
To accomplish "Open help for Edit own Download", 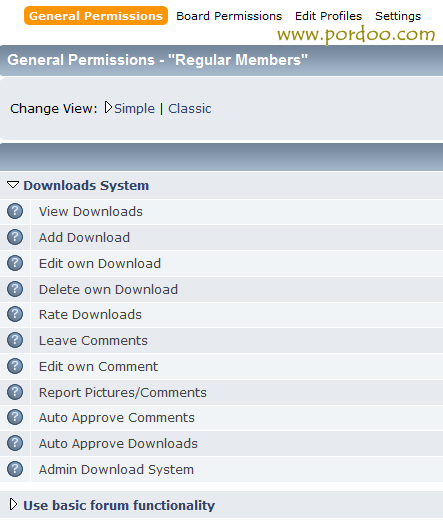I will pos(15,263).
